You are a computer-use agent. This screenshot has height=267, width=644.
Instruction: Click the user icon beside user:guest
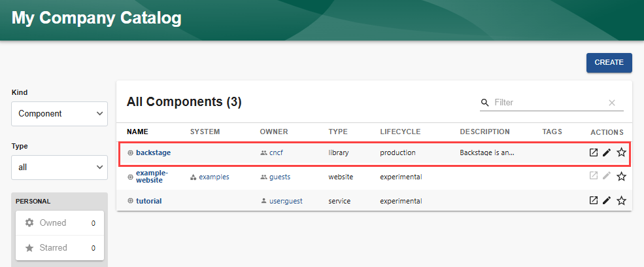tap(263, 201)
